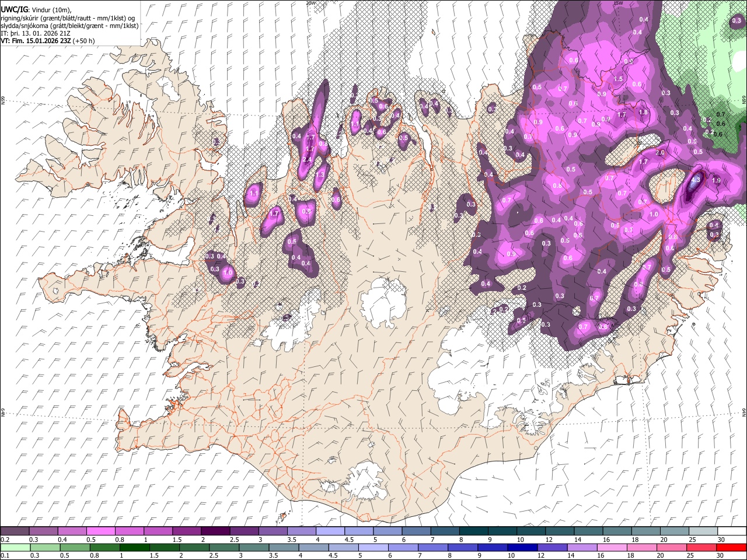Click lower legend swatch between 12 and 14
Viewport: 747px width, 560px height.
tap(553, 547)
